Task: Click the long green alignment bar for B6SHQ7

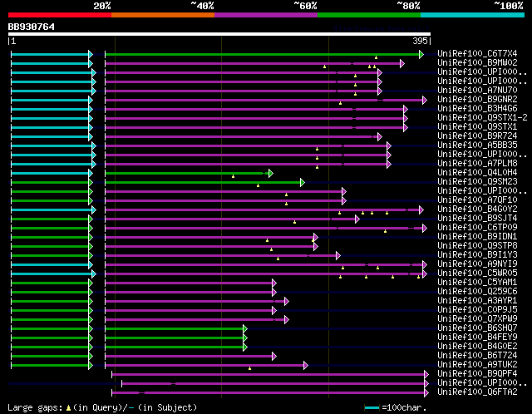Action: (175, 329)
